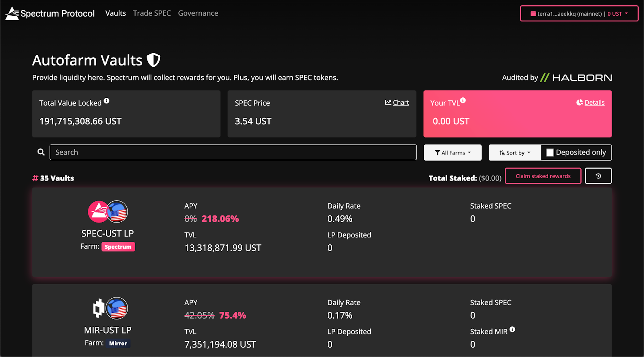Image resolution: width=644 pixels, height=357 pixels.
Task: Click the info icon next to Staked MIR
Action: [512, 329]
